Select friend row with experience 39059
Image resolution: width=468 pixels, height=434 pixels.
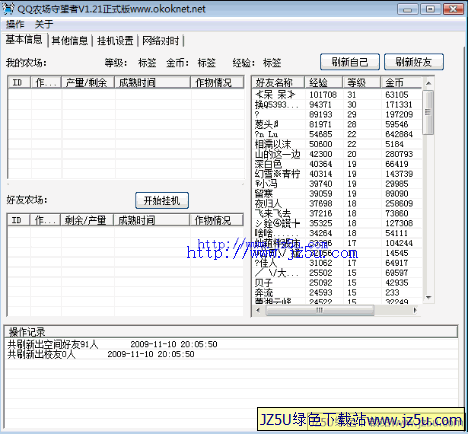337,194
